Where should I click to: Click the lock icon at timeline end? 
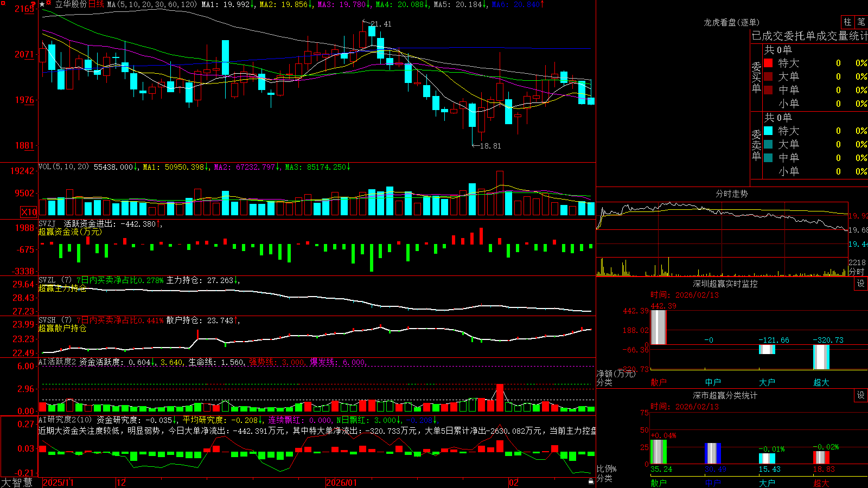pos(591,481)
